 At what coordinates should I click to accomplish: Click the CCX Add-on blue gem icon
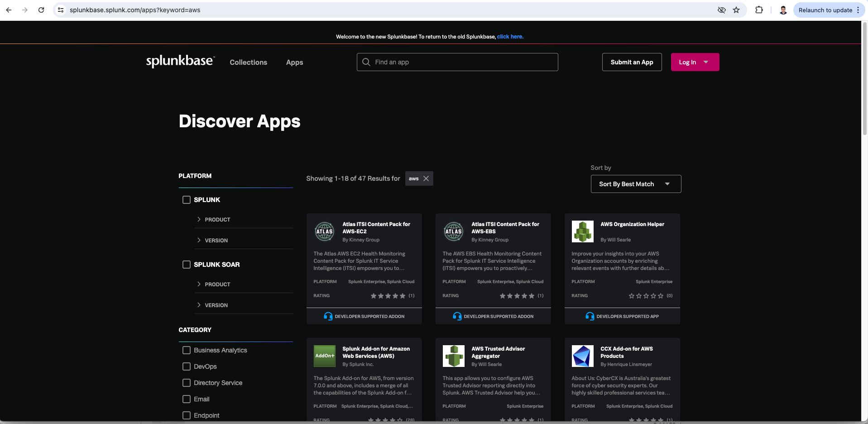pyautogui.click(x=583, y=356)
